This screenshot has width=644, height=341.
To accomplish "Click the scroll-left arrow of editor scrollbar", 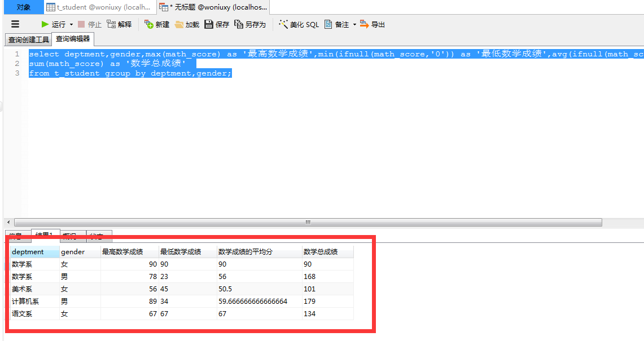I will pyautogui.click(x=8, y=222).
